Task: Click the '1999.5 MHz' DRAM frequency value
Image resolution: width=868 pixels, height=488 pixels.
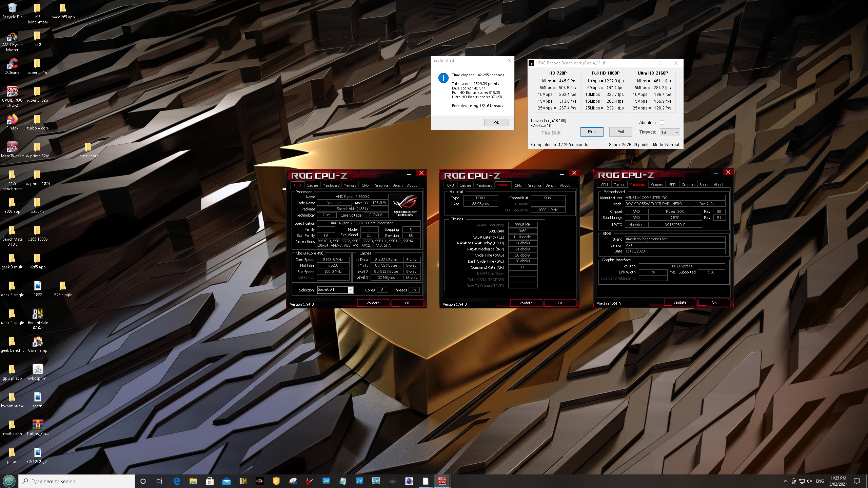Action: tap(522, 225)
